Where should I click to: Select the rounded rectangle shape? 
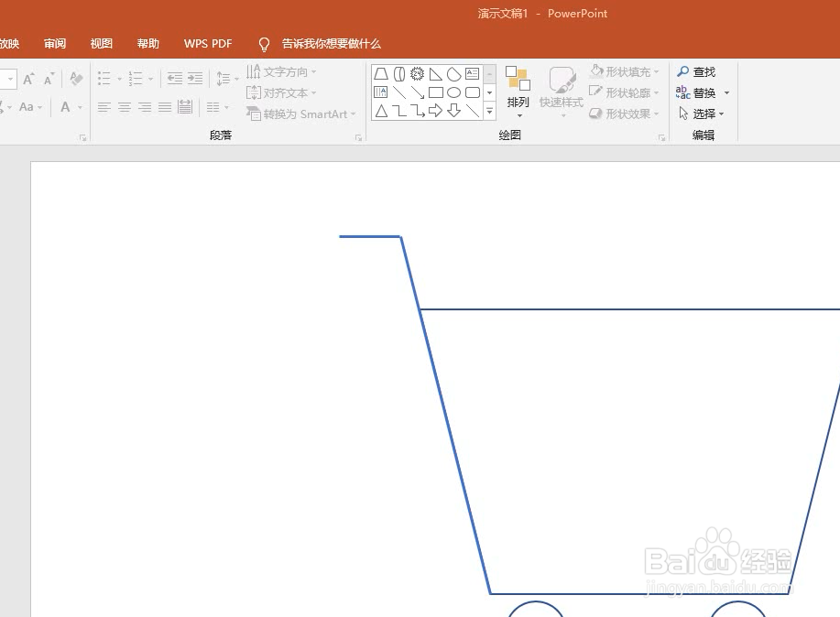(473, 92)
